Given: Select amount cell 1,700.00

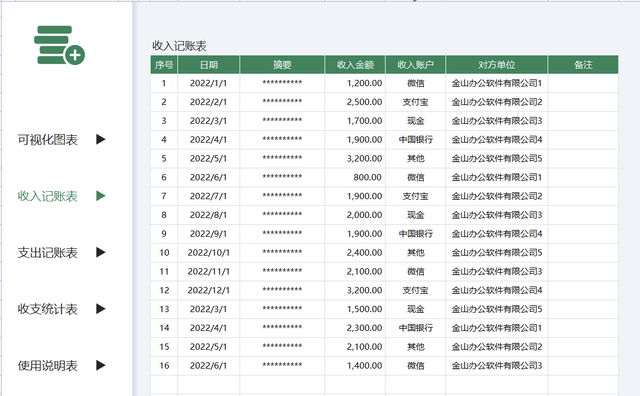Looking at the screenshot, I should 355,121.
